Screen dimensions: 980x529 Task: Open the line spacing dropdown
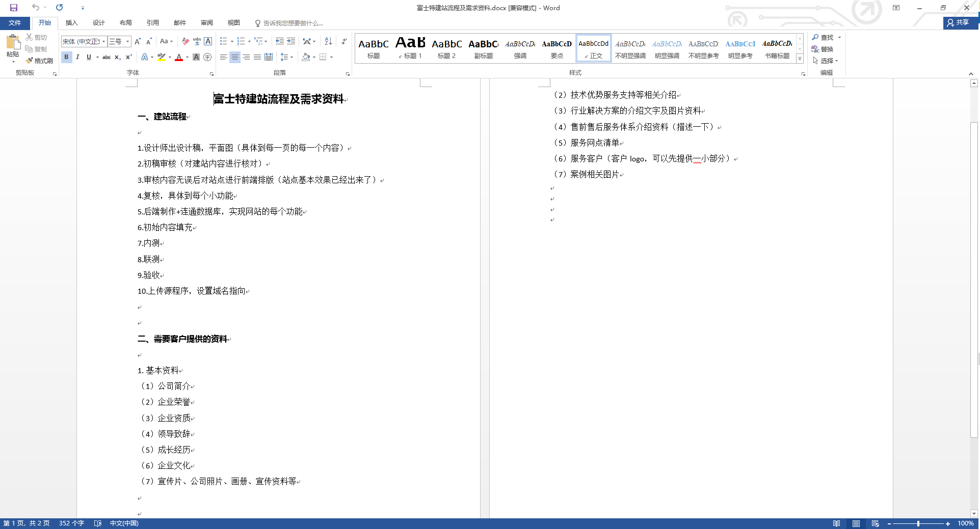(287, 57)
